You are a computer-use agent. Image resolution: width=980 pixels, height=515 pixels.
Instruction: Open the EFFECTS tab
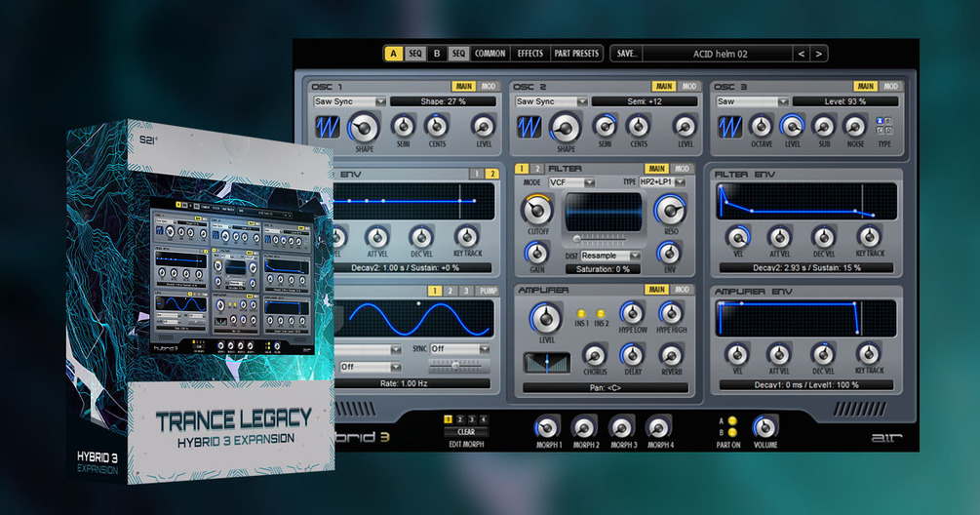pos(530,54)
